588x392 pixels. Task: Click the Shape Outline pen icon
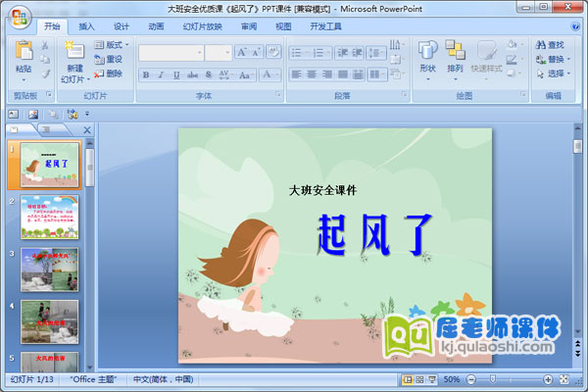tap(514, 59)
